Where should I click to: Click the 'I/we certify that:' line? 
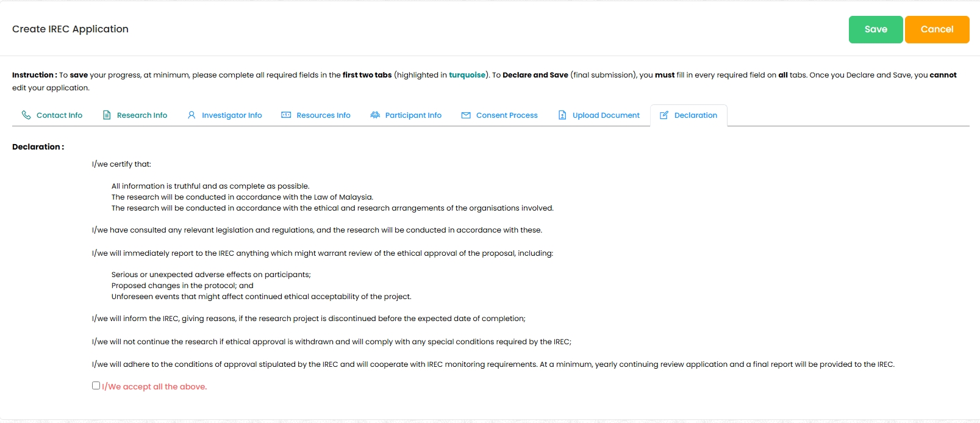tap(121, 164)
